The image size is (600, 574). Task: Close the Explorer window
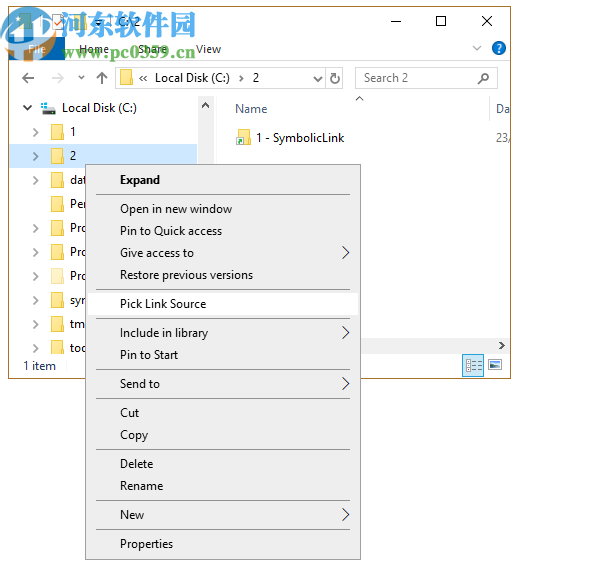click(x=487, y=21)
